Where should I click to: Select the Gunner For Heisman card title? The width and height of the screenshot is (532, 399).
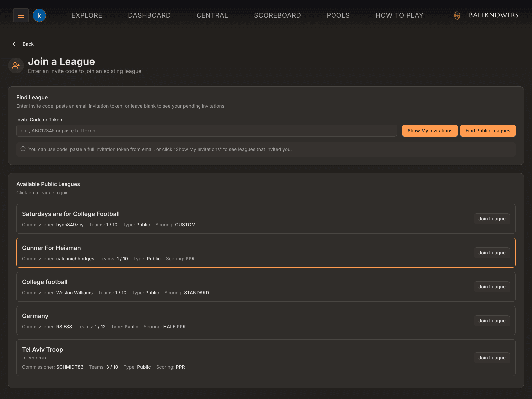pos(52,248)
